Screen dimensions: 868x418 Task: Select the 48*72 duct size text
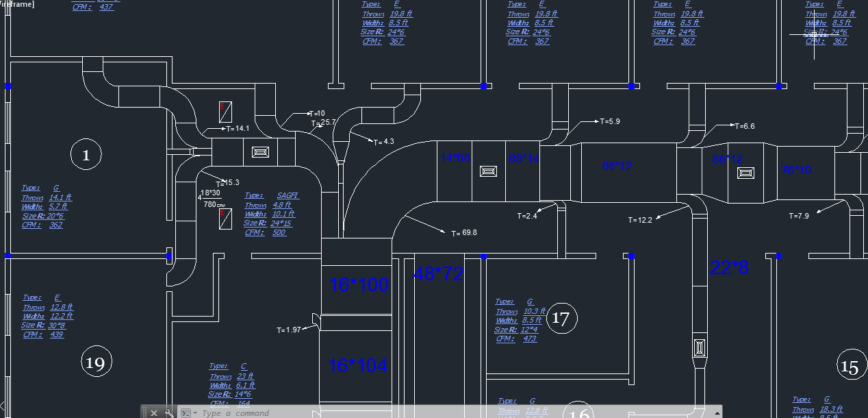tap(438, 274)
